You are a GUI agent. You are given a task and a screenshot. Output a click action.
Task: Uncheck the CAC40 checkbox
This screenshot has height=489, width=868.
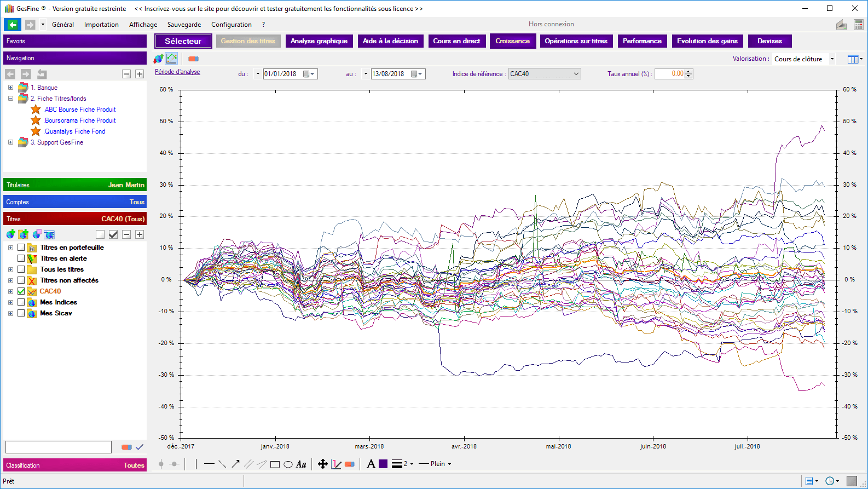click(x=21, y=291)
